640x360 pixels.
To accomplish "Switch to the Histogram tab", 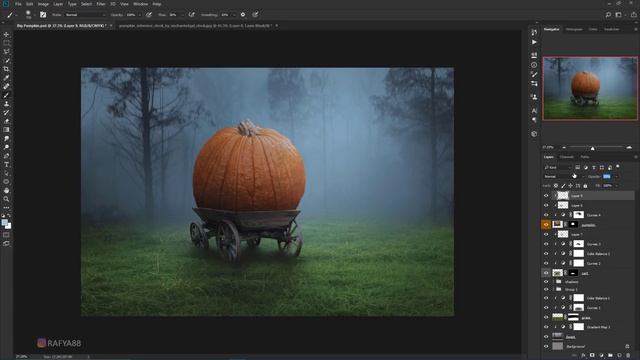I will click(x=574, y=29).
